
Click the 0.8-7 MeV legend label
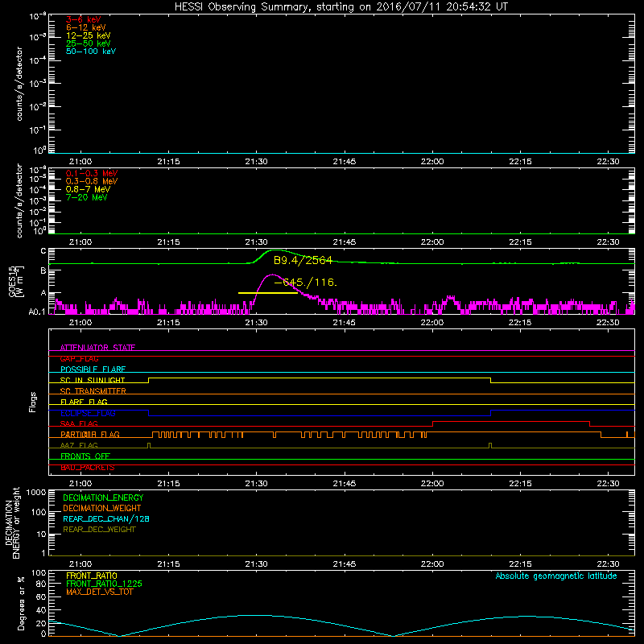click(x=88, y=189)
